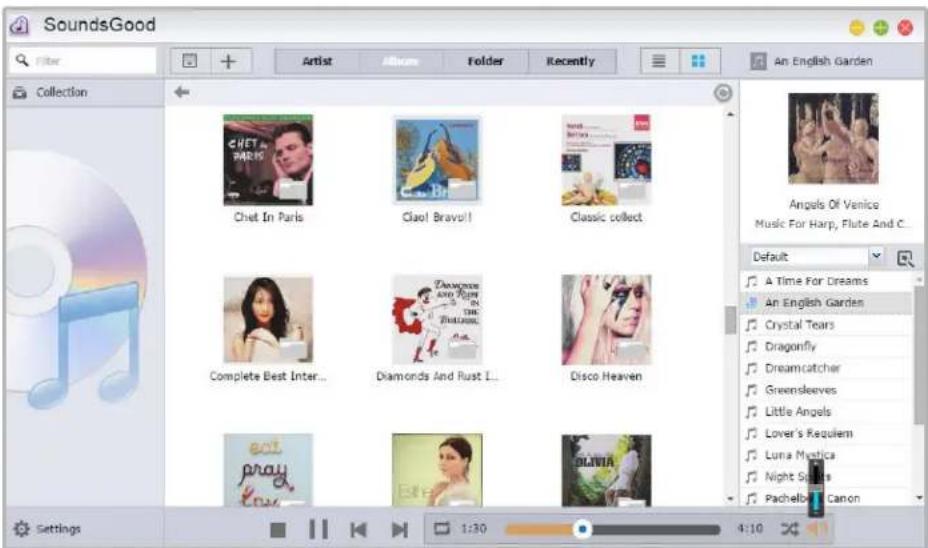Click the album grid scroll down arrow

[731, 499]
